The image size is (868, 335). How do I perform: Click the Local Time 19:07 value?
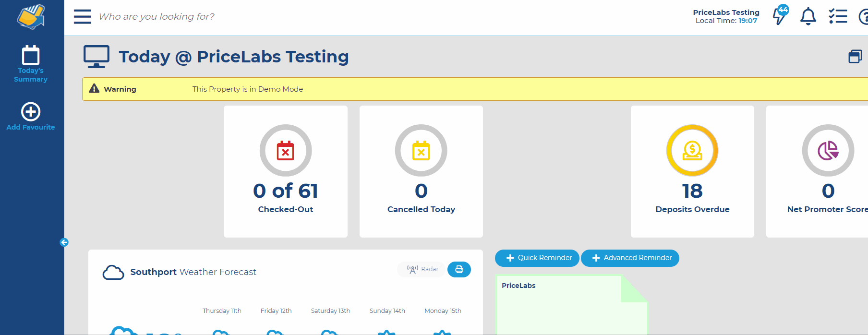747,21
